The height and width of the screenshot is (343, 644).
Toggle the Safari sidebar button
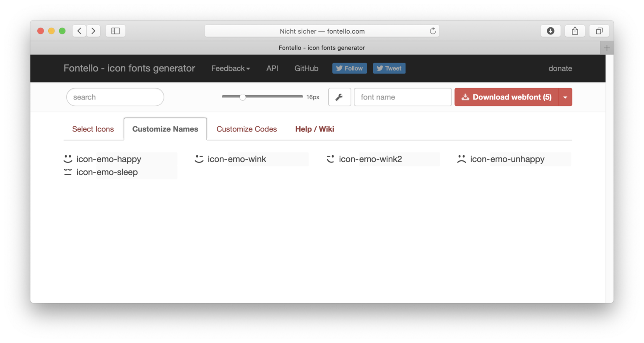[x=115, y=31]
